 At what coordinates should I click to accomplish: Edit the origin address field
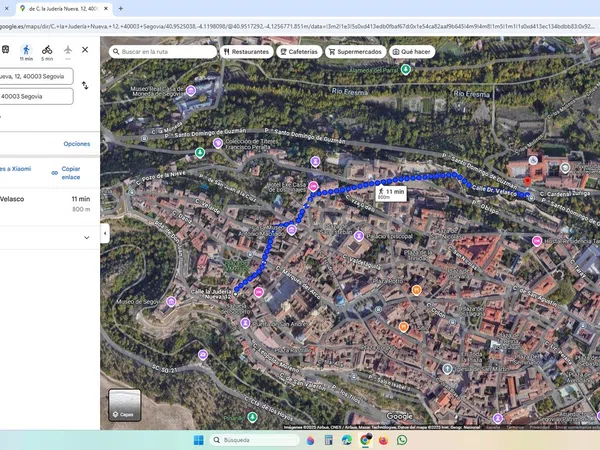pyautogui.click(x=36, y=76)
